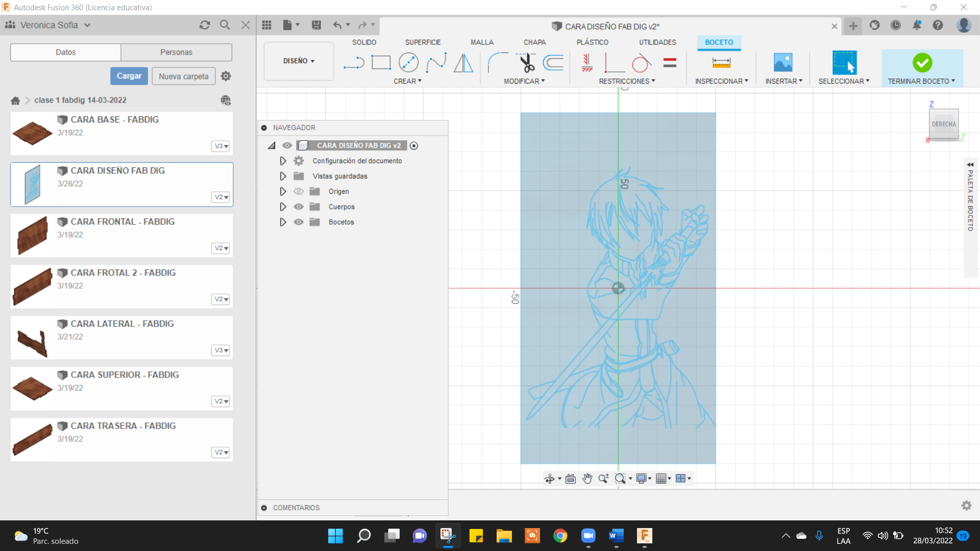The width and height of the screenshot is (980, 551).
Task: Click the Redo arrow
Action: point(362,25)
